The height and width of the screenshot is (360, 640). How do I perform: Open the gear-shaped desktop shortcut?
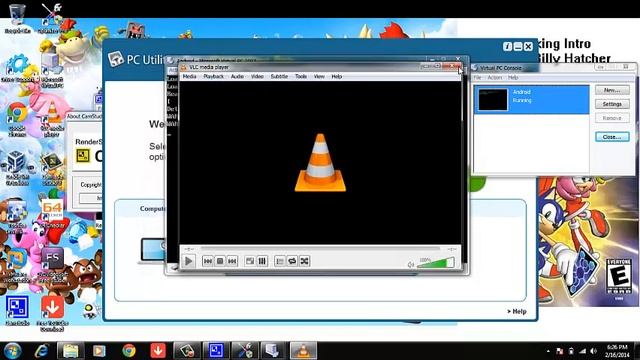click(x=17, y=68)
